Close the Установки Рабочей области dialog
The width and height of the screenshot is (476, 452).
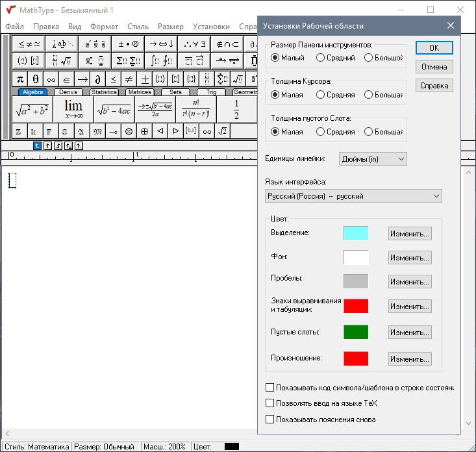click(451, 25)
